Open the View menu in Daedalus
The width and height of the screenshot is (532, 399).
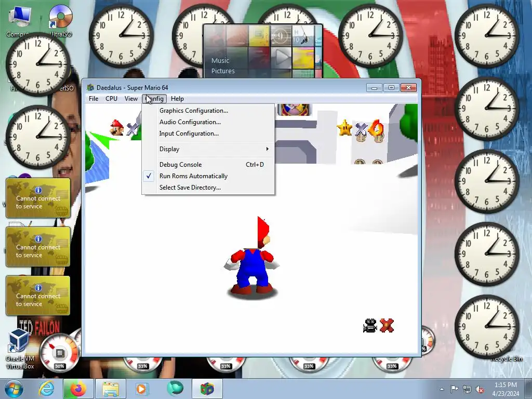(x=131, y=99)
